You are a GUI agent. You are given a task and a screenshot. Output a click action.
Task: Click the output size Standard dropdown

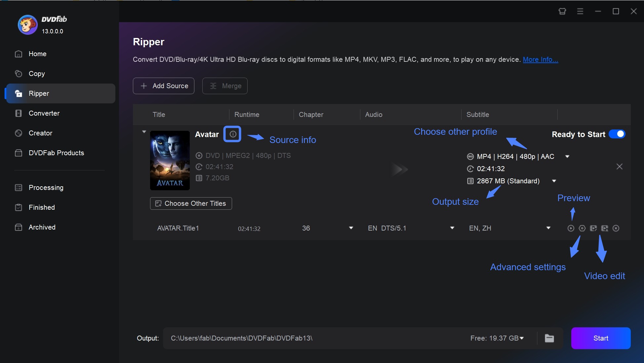coord(555,181)
